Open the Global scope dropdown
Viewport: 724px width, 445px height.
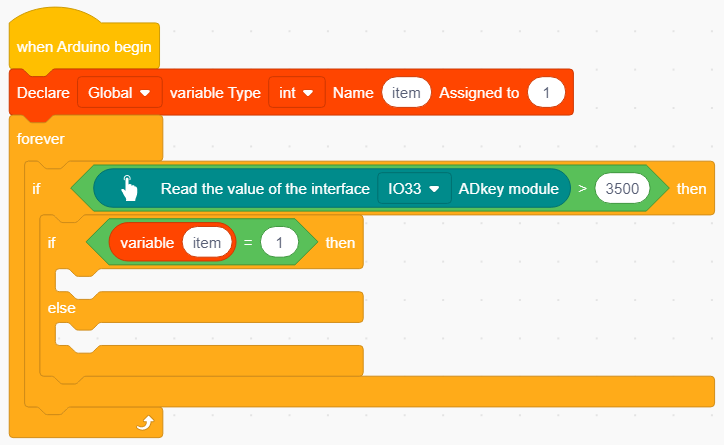tap(120, 93)
